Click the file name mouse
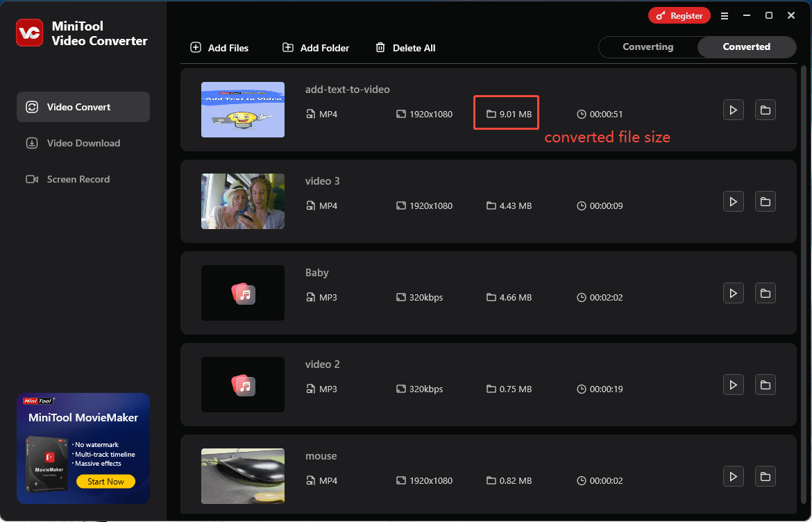The width and height of the screenshot is (812, 522). coord(321,456)
